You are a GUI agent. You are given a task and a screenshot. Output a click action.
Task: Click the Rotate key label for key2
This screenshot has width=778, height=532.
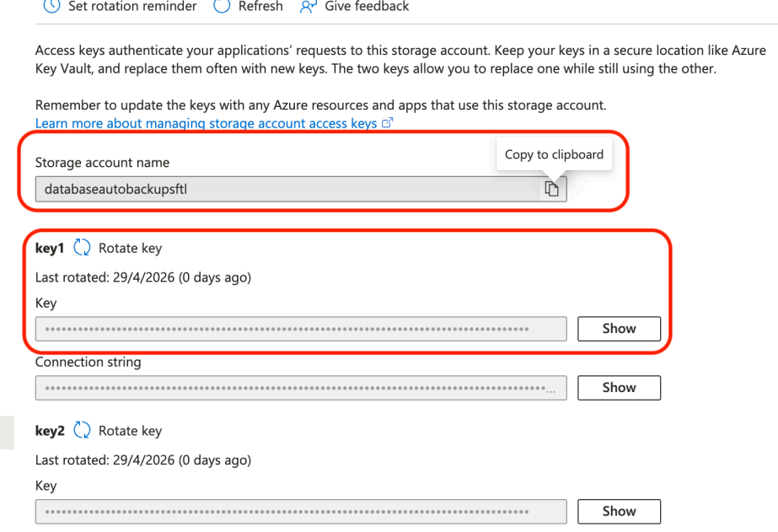point(130,431)
